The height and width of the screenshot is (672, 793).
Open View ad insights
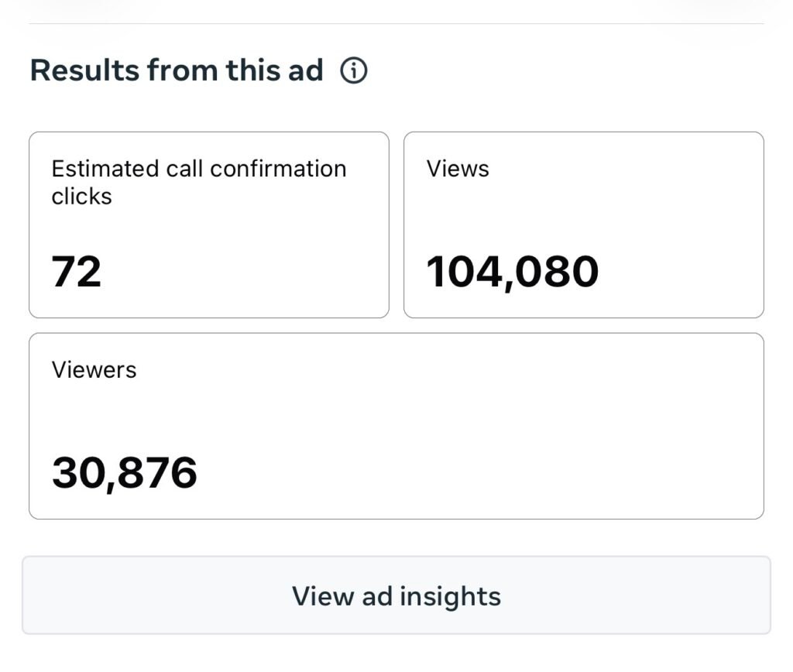pos(396,595)
